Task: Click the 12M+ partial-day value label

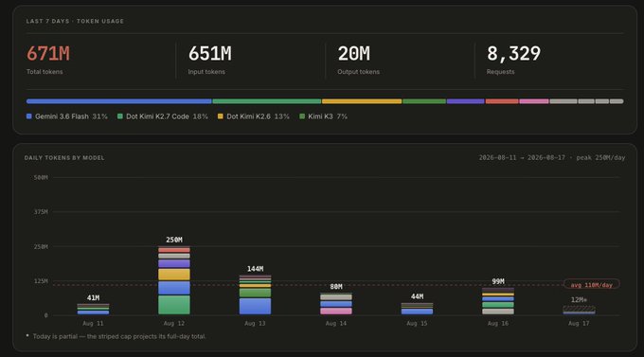Action: tap(579, 300)
